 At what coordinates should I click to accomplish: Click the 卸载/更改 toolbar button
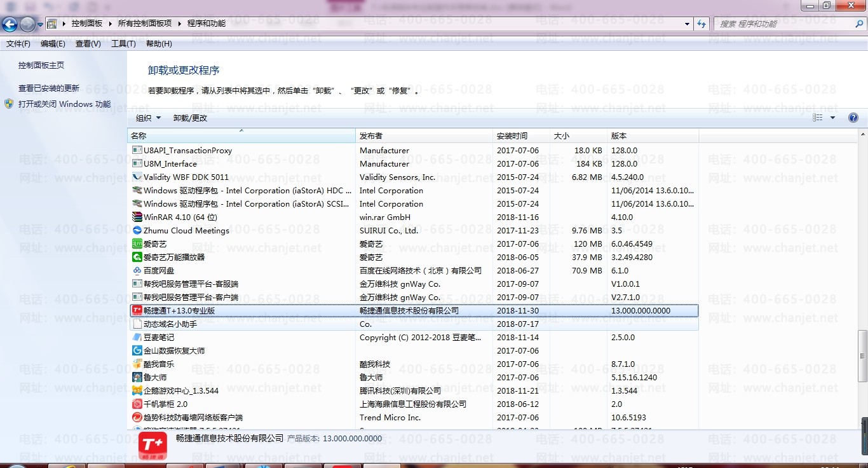coord(190,118)
